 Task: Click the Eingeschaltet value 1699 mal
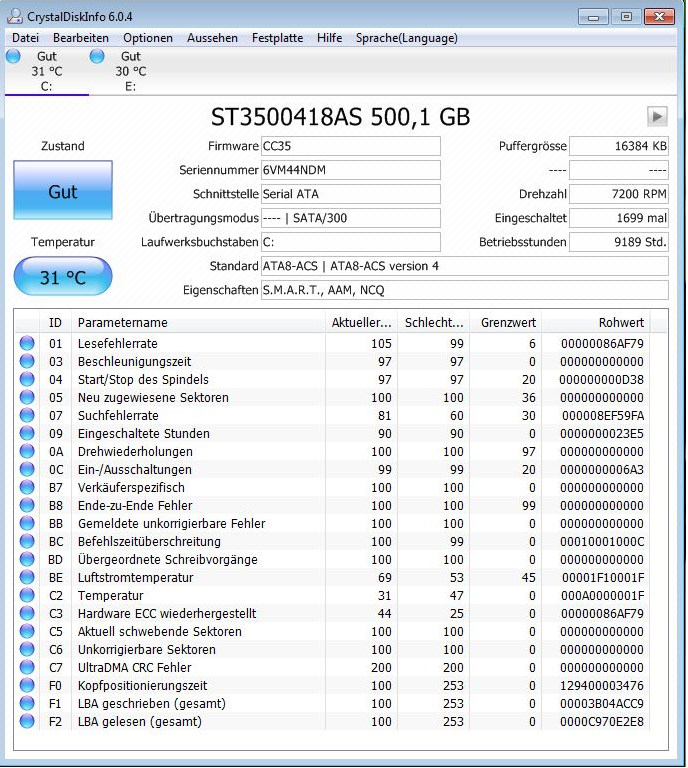pyautogui.click(x=618, y=218)
